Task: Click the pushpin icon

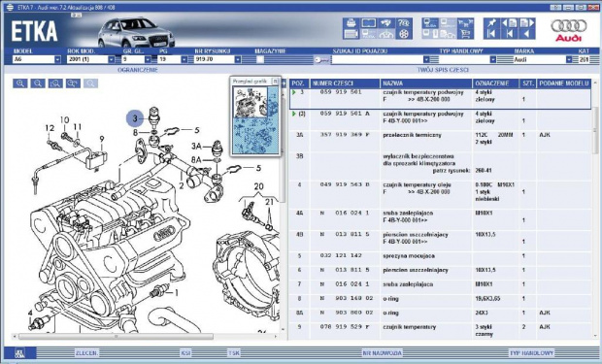Action: [x=491, y=23]
